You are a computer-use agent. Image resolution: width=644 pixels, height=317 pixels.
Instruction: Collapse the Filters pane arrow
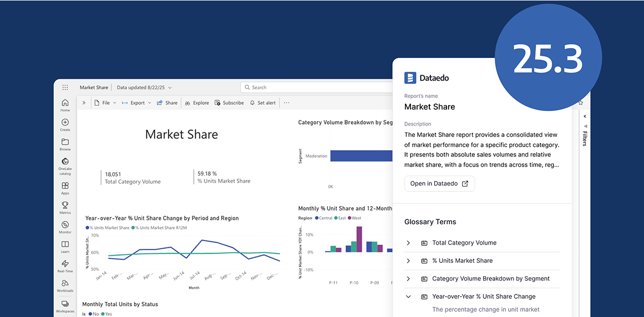[585, 116]
